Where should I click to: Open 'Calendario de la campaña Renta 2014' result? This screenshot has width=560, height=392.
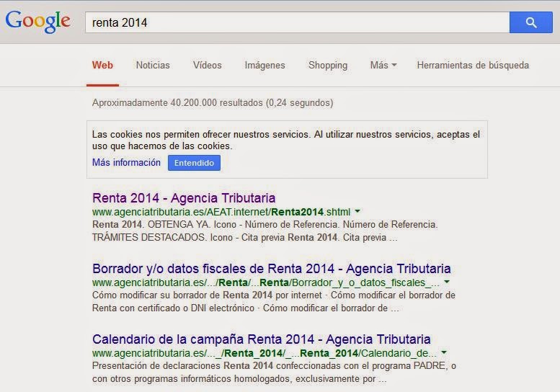click(x=262, y=339)
